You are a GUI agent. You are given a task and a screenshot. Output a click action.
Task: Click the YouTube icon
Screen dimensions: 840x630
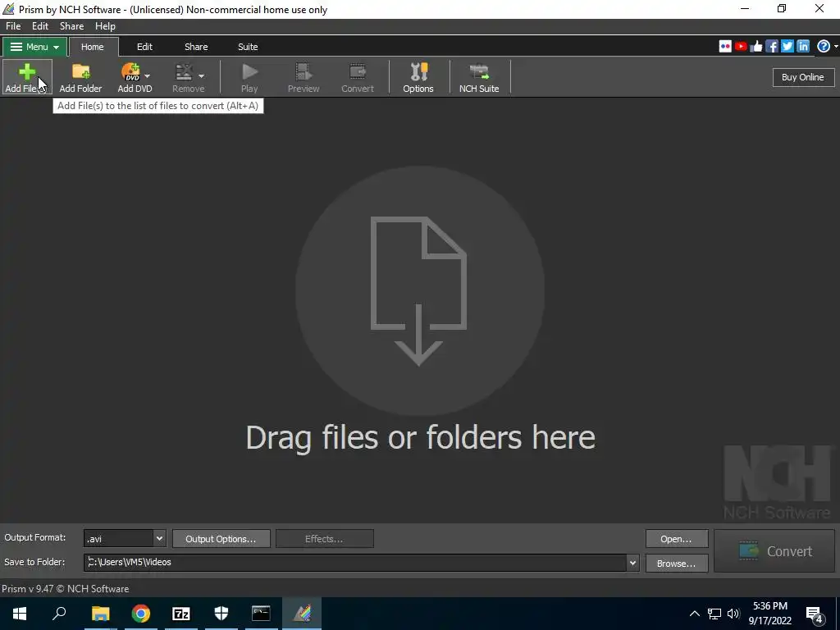(741, 47)
